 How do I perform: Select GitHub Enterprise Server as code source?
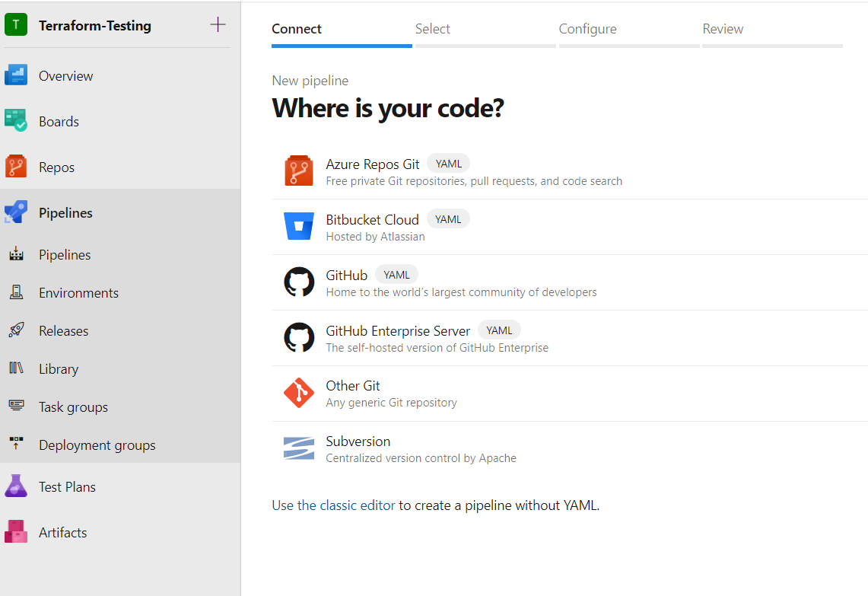point(398,331)
